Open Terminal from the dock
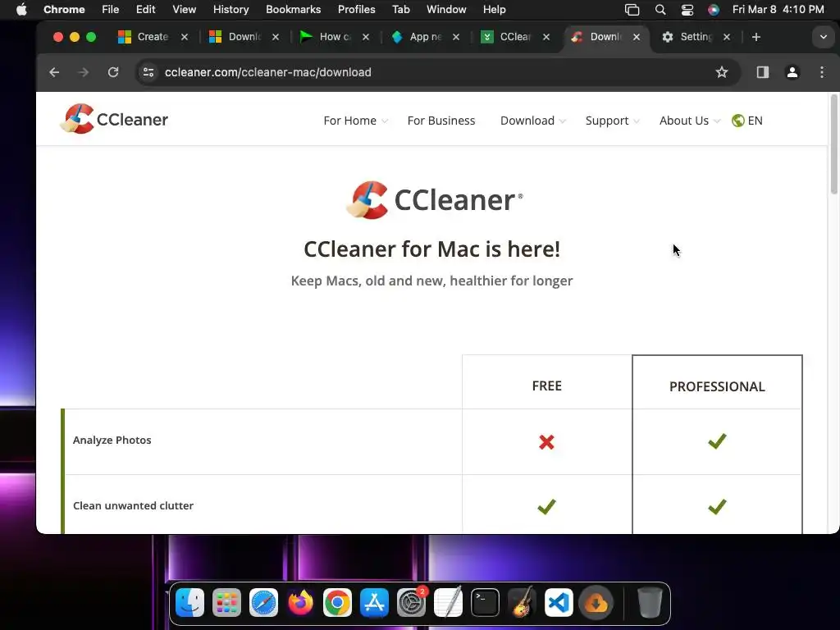 (486, 603)
